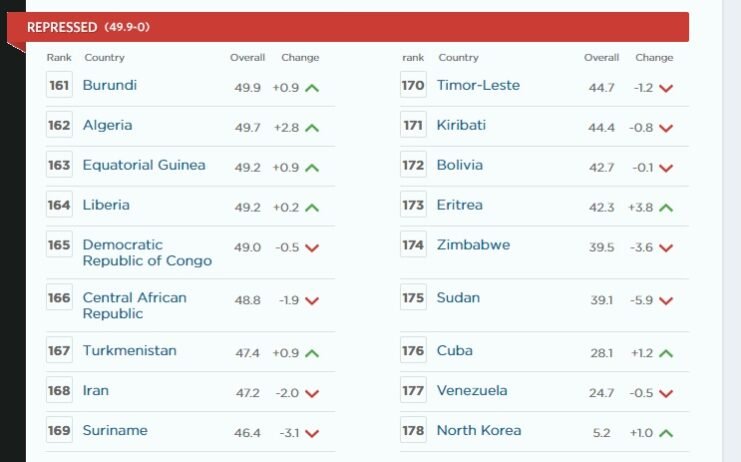The image size is (741, 462).
Task: Click the rank 178 number box
Action: (413, 431)
